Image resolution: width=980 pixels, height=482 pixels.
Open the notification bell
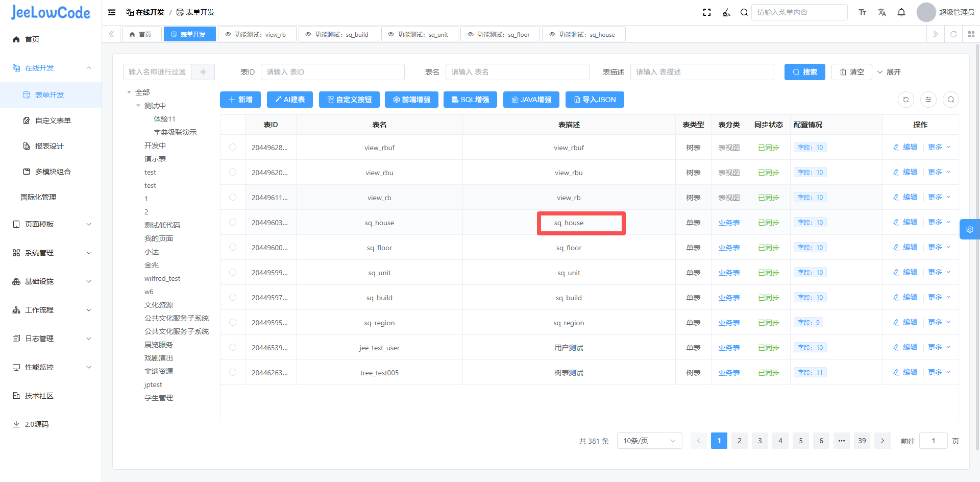tap(901, 12)
